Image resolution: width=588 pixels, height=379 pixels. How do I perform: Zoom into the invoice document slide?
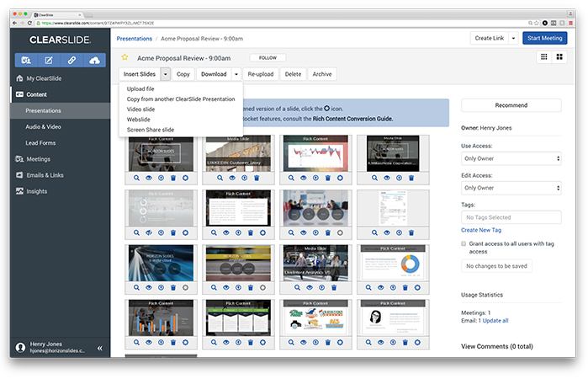pos(374,233)
